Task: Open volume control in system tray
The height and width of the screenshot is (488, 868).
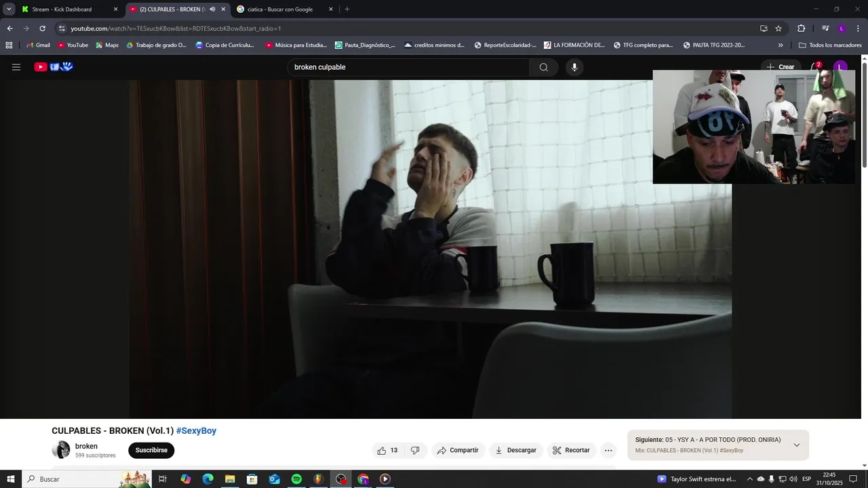Action: pyautogui.click(x=793, y=479)
